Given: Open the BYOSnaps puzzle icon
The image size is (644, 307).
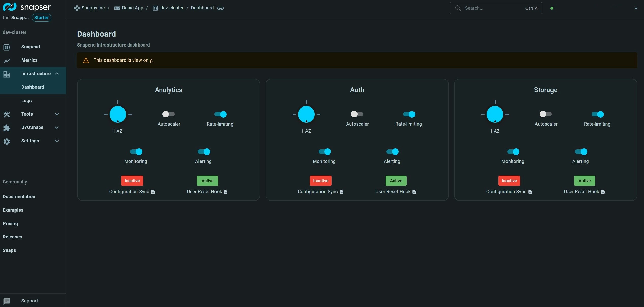Looking at the screenshot, I should point(6,128).
